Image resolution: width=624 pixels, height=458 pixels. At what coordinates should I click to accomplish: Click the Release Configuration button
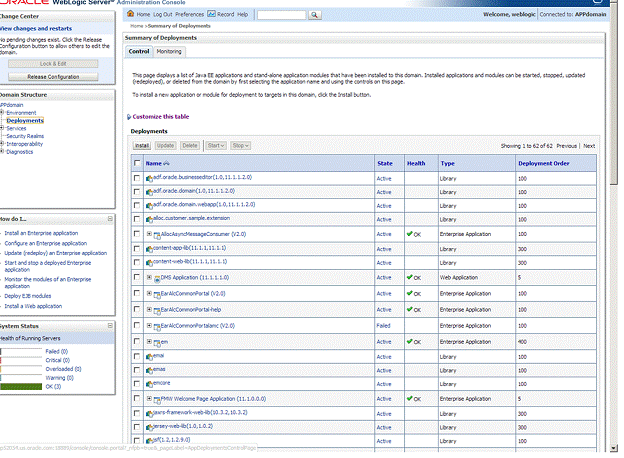click(x=53, y=77)
